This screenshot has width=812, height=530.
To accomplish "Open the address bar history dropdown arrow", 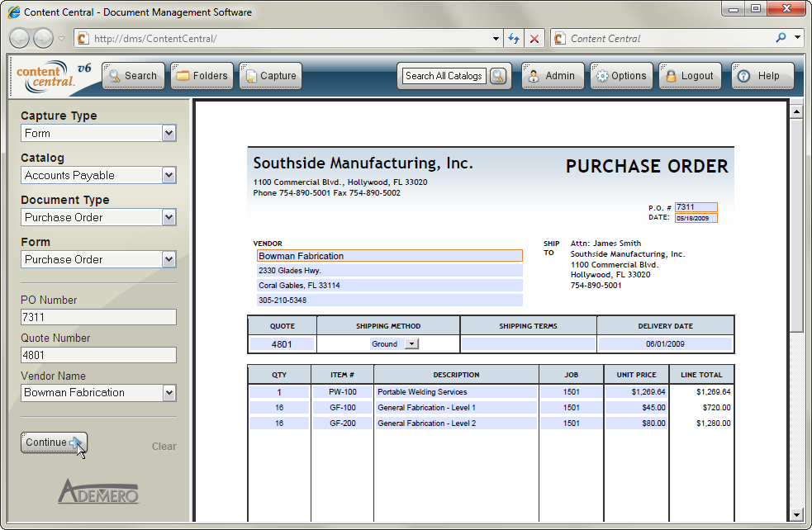I will tap(496, 39).
